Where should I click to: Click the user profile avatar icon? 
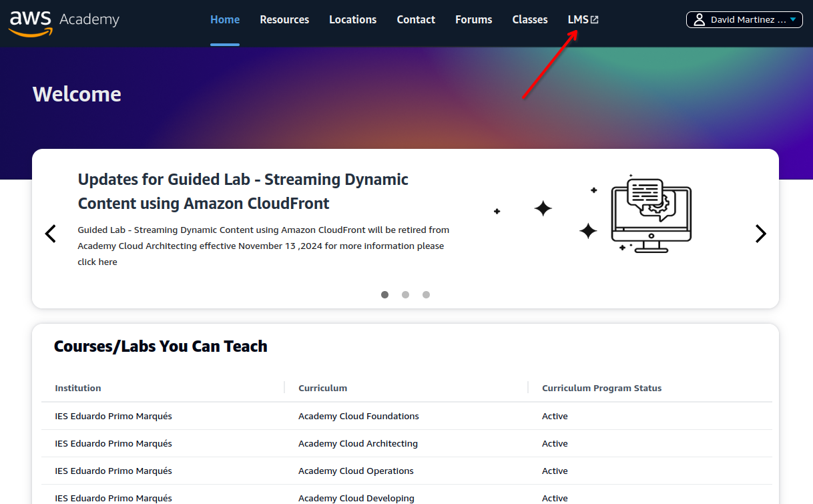point(699,20)
